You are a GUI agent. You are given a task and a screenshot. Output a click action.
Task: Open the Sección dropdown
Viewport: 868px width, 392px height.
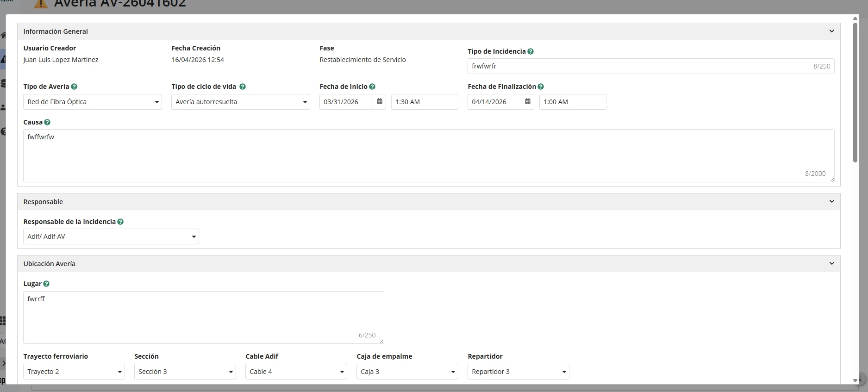click(185, 372)
